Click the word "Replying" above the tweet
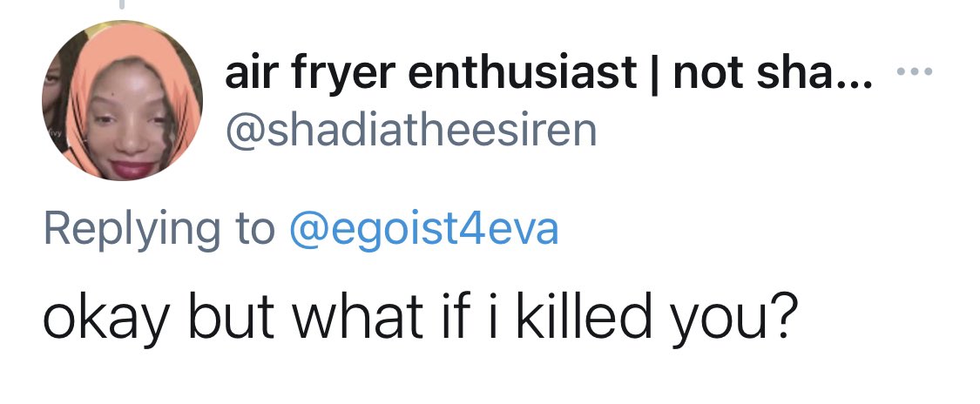 [132, 229]
